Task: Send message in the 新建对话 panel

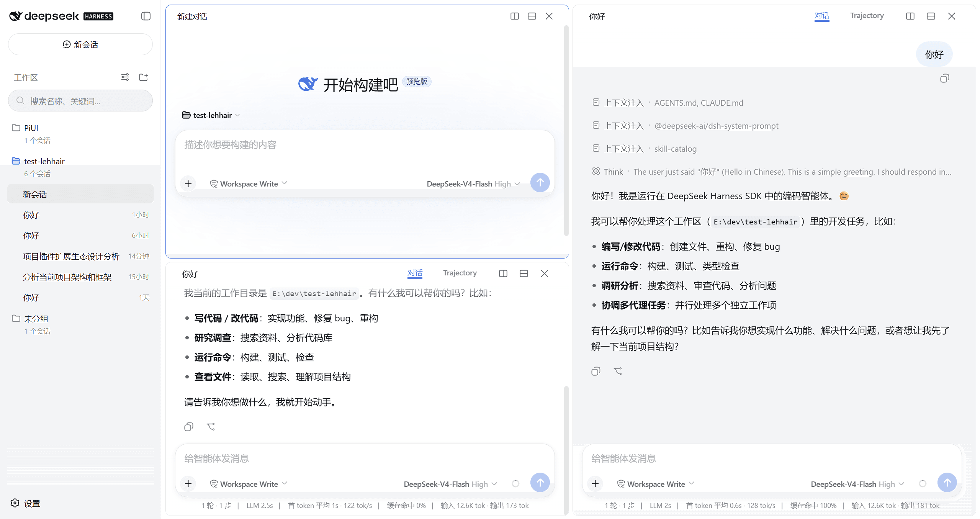Action: (x=540, y=183)
